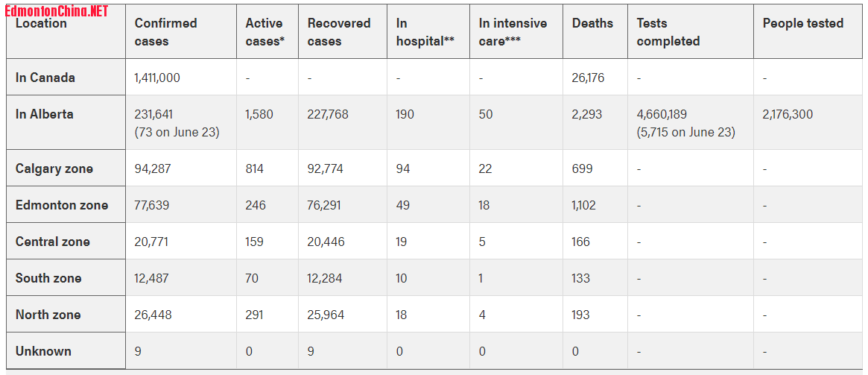The image size is (868, 375).
Task: Click the Central zone row label
Action: 53,242
